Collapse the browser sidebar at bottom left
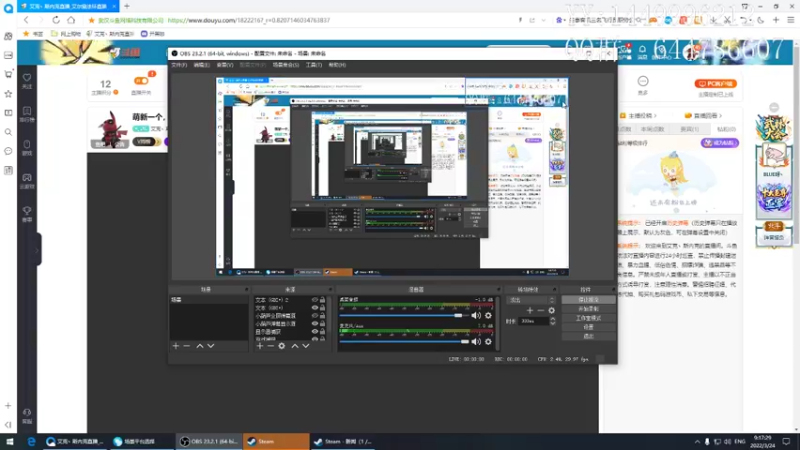The image size is (800, 450). (8, 424)
